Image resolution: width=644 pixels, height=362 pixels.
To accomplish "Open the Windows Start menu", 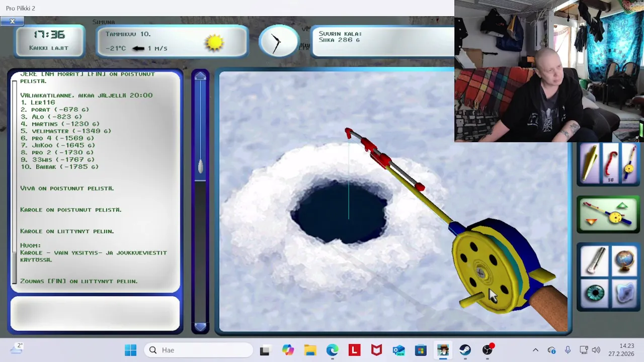I will tap(130, 350).
